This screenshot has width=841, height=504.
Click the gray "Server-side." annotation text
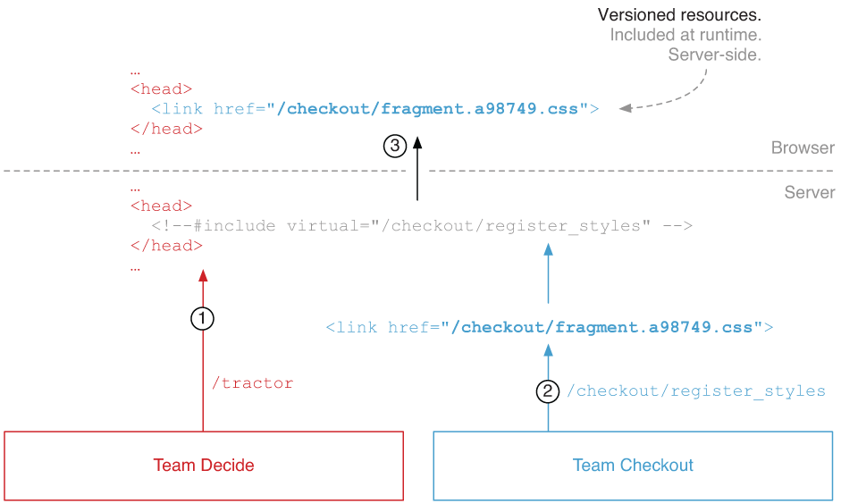(x=715, y=55)
